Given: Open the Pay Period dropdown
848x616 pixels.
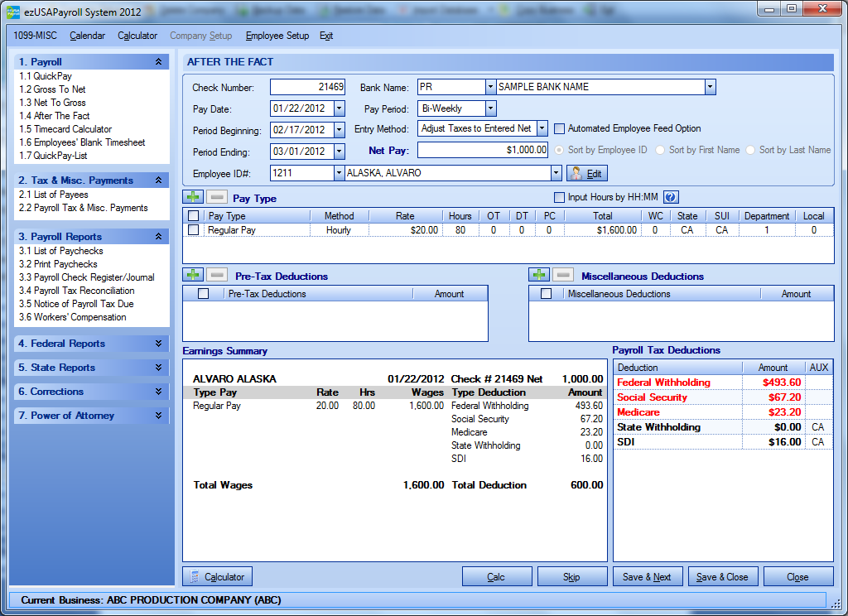Looking at the screenshot, I should [490, 108].
